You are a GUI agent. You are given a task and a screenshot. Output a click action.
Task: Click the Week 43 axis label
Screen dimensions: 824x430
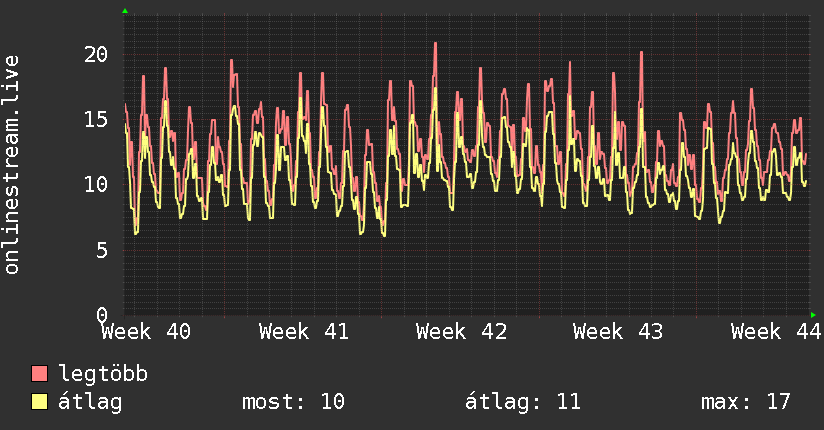619,332
